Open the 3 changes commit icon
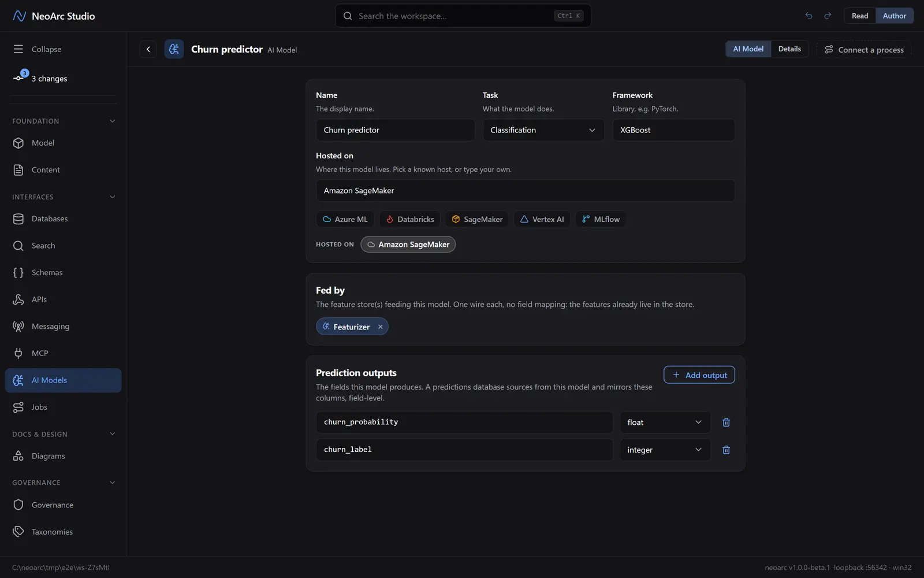This screenshot has width=924, height=578. (20, 77)
